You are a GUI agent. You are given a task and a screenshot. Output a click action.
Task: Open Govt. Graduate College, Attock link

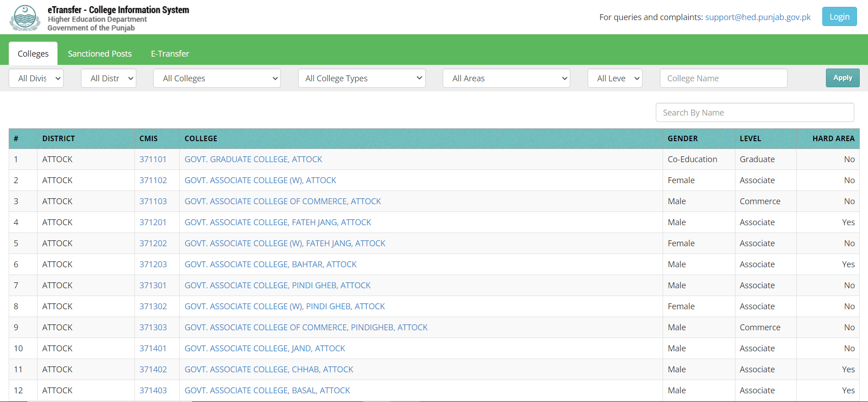coord(253,159)
